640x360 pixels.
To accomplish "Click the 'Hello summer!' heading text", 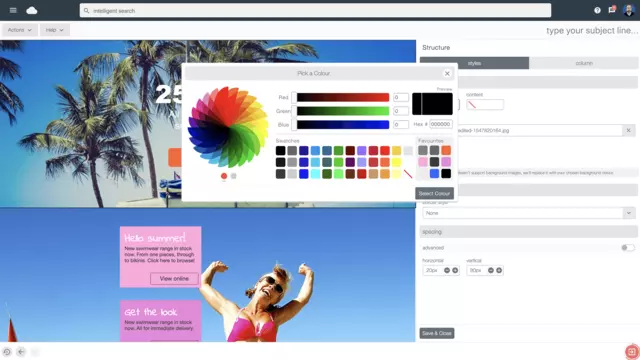I will [x=155, y=238].
